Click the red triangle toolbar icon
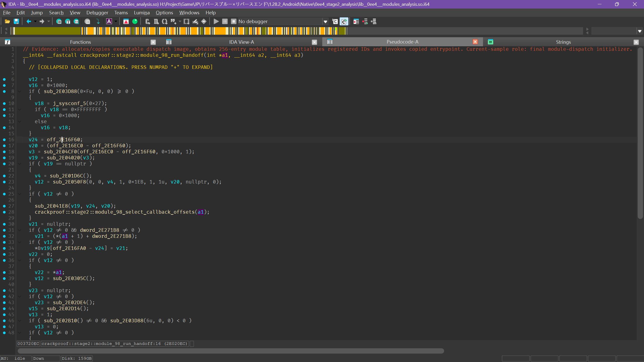644x362 pixels. pyautogui.click(x=126, y=22)
